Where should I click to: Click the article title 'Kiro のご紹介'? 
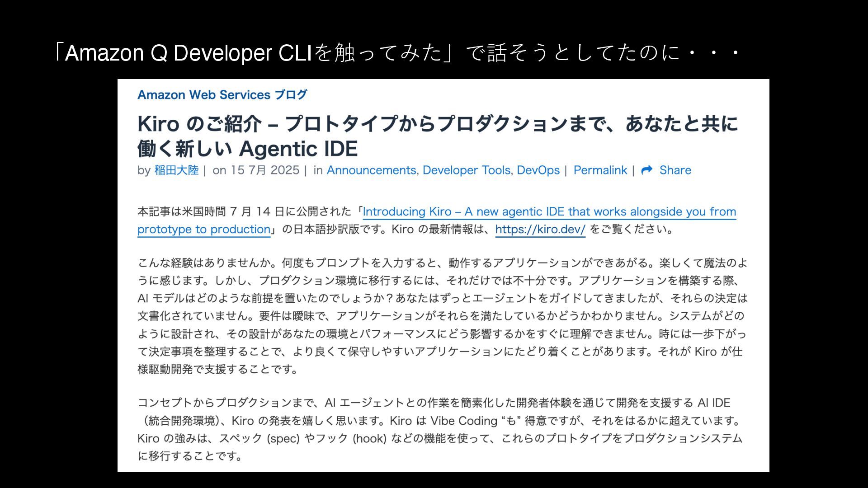438,136
